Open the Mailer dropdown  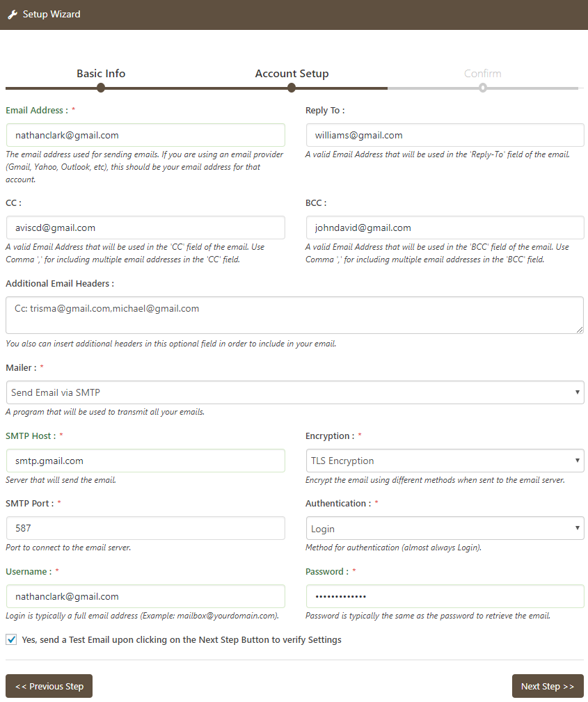[x=294, y=392]
